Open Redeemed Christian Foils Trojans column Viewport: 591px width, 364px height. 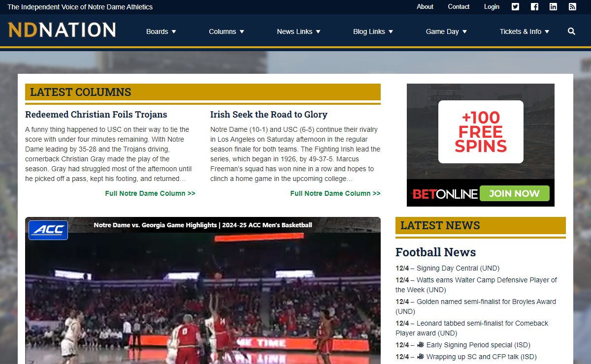(96, 115)
